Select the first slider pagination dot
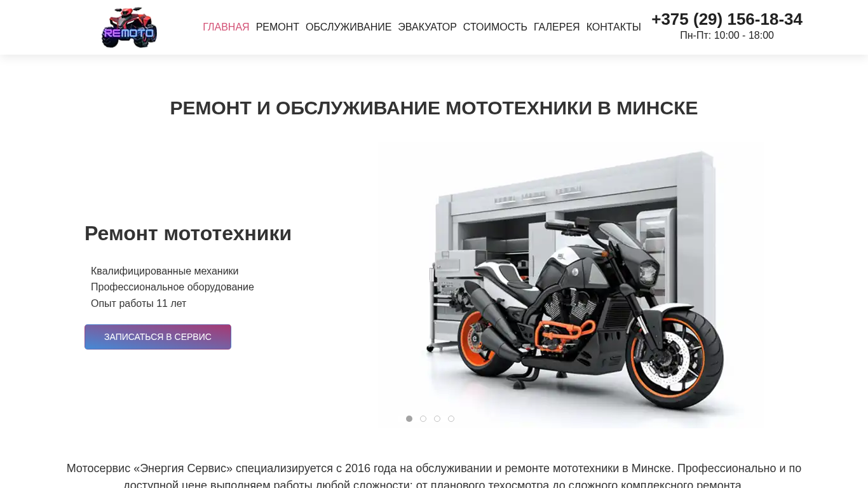The image size is (868, 488). (x=409, y=419)
